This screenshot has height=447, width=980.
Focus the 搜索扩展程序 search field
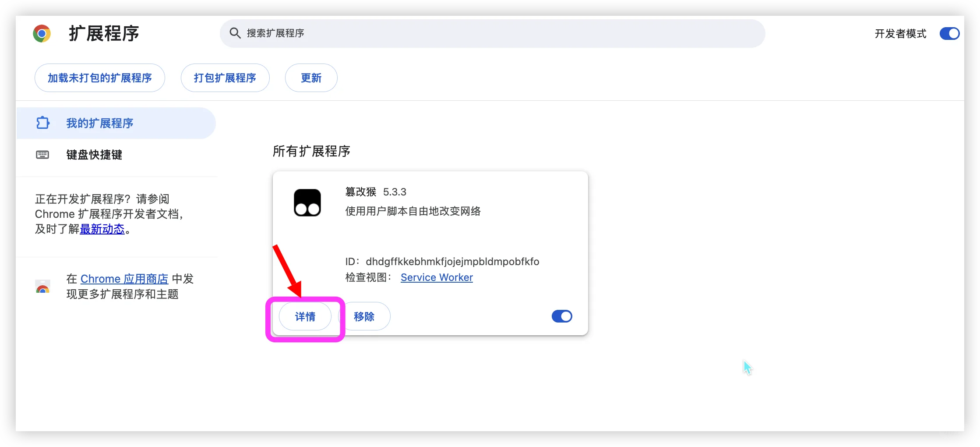493,33
